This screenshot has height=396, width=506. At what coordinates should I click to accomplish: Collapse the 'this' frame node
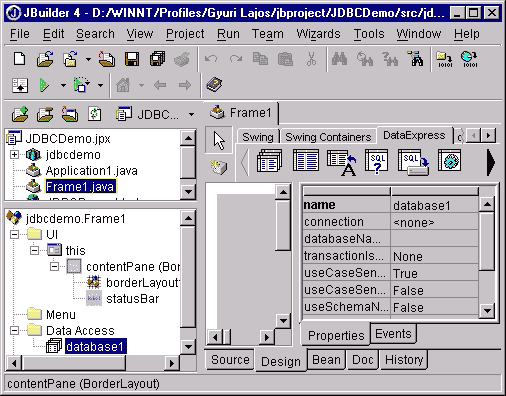coord(34,250)
